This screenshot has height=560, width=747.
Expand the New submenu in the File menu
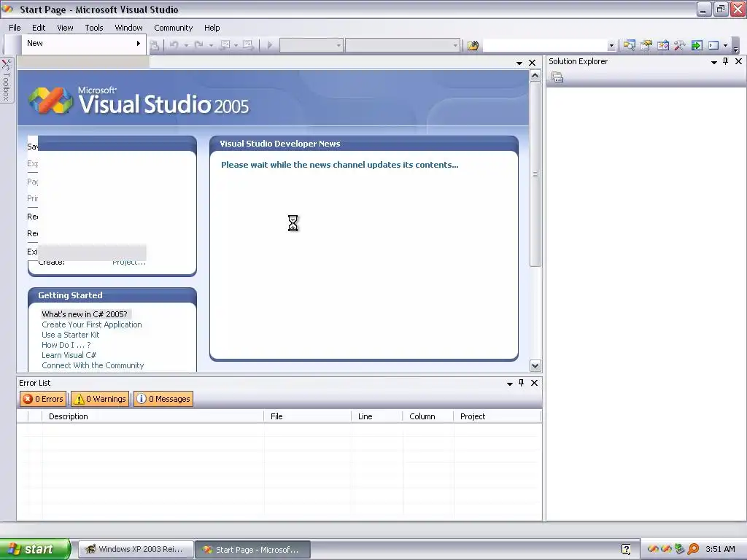[84, 43]
